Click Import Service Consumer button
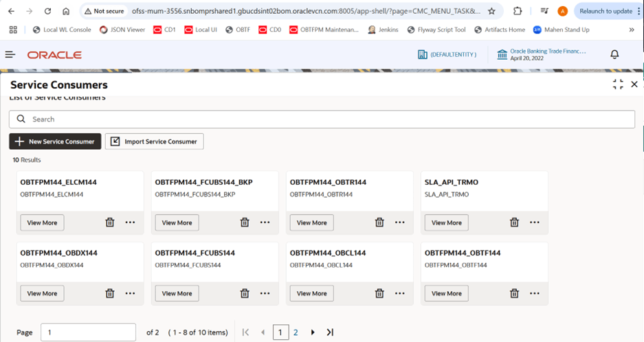 pos(155,141)
